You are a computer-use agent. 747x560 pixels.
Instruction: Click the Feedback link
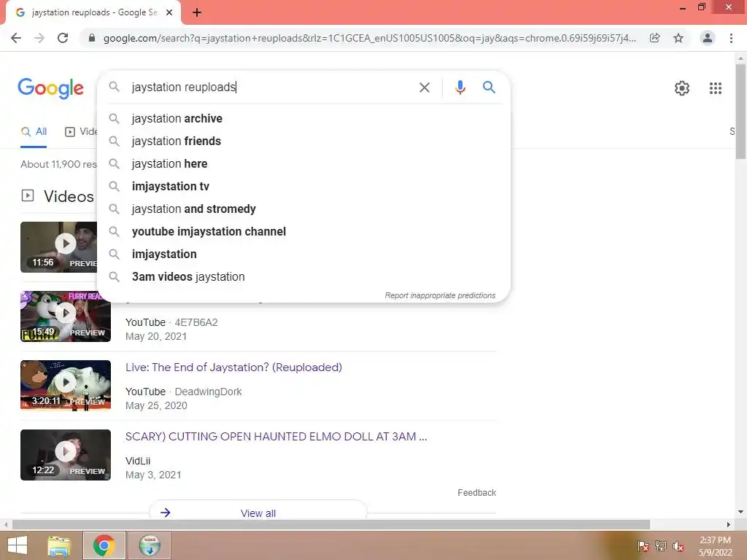(x=477, y=493)
